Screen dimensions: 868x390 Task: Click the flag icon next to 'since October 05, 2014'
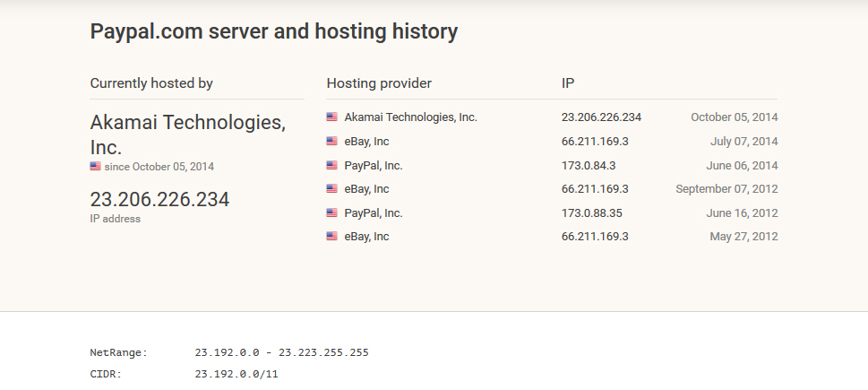click(95, 166)
